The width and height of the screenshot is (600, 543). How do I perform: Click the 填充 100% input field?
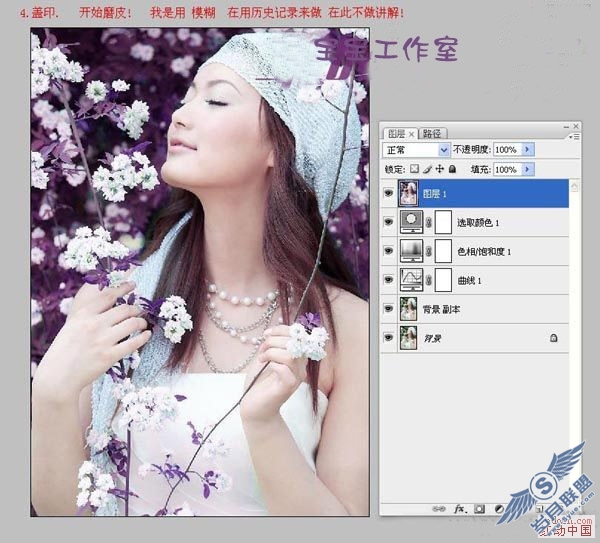click(507, 170)
